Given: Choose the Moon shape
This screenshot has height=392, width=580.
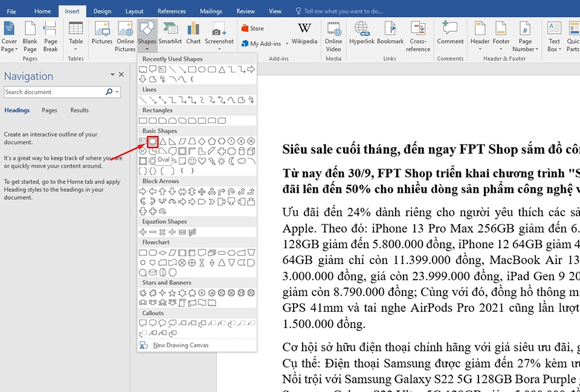Looking at the screenshot, I should pyautogui.click(x=231, y=161).
